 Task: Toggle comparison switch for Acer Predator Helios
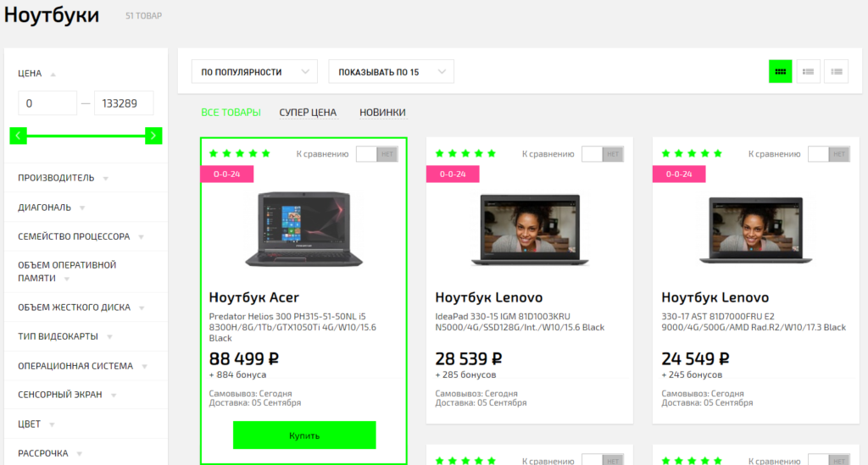coord(377,154)
